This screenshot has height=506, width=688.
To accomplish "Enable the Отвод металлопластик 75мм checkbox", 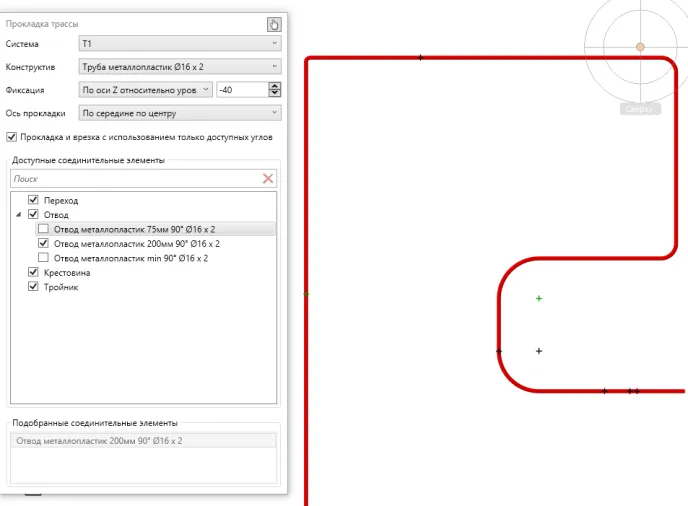I will pyautogui.click(x=43, y=229).
